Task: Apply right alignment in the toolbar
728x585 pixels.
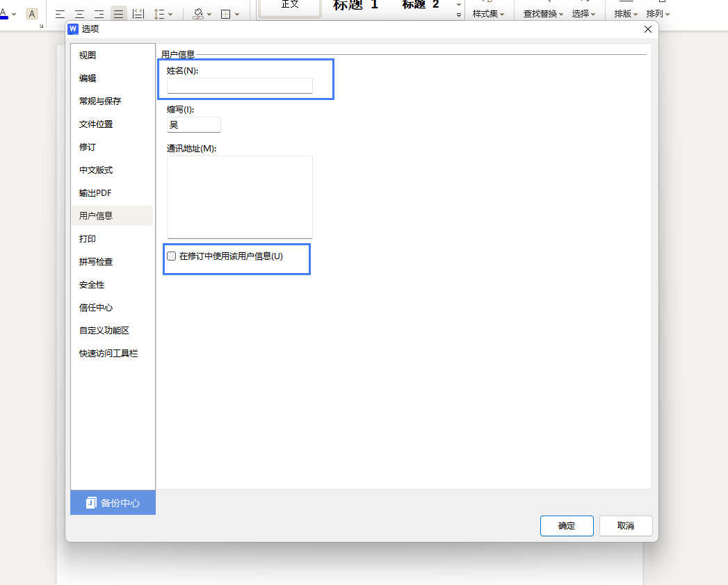Action: [99, 15]
